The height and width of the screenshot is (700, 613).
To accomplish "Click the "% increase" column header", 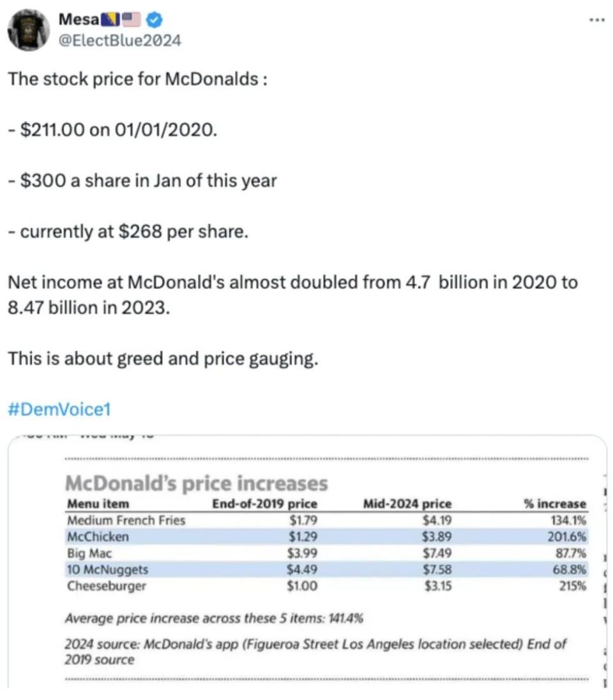I will [x=554, y=504].
